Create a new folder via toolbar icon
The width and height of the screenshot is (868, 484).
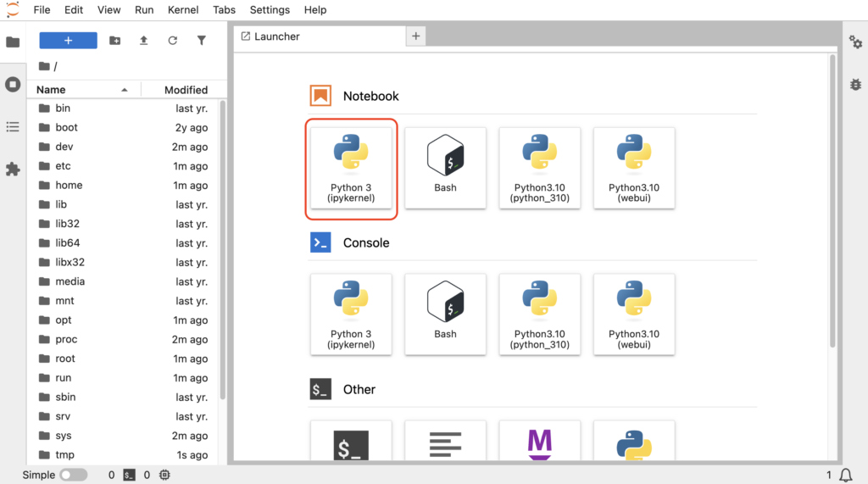point(114,41)
